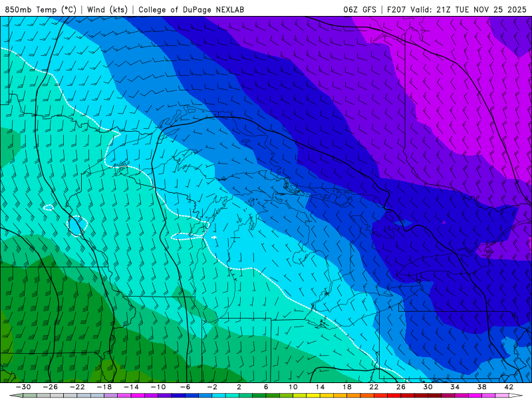Viewport: 532px width, 399px height.
Task: Click the "College of DuPage NEXLAB" credit text
Action: (191, 9)
